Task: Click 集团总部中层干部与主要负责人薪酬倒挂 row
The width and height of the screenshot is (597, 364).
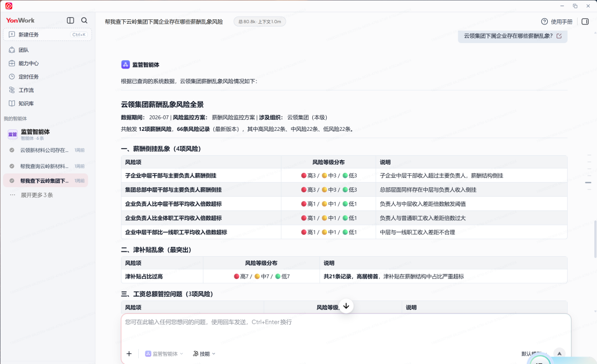Action: click(x=344, y=189)
